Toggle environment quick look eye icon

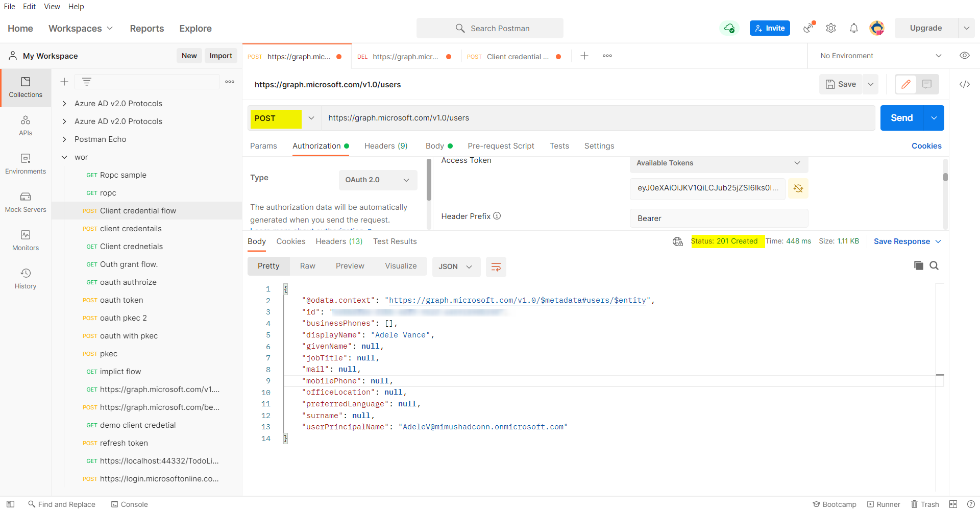tap(965, 56)
